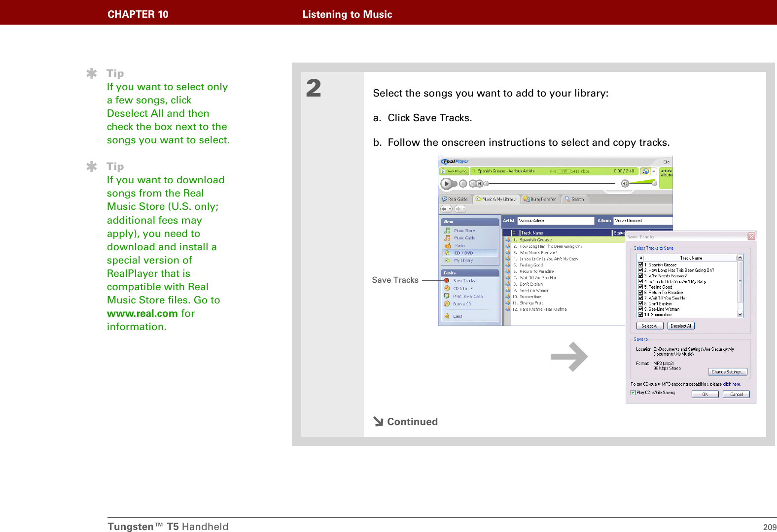Click the track list scroll down arrow
This screenshot has width=777, height=532.
click(740, 314)
